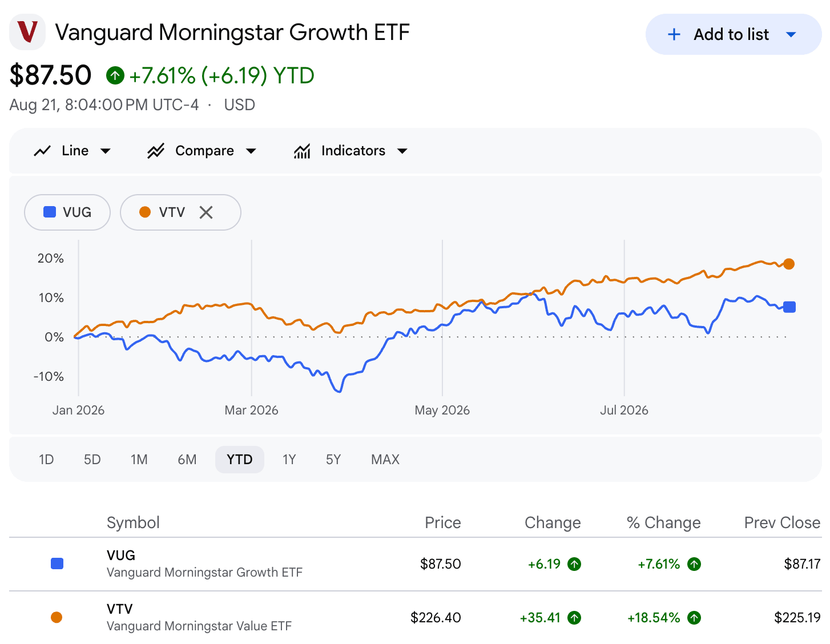This screenshot has width=830, height=644.
Task: Click blue VUG square in table row
Action: pos(57,563)
